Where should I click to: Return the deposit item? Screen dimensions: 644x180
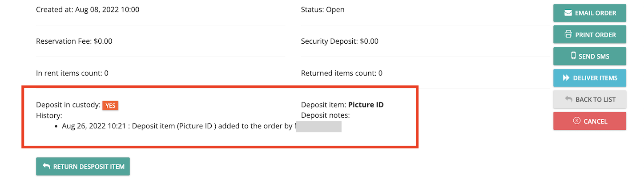click(x=83, y=166)
